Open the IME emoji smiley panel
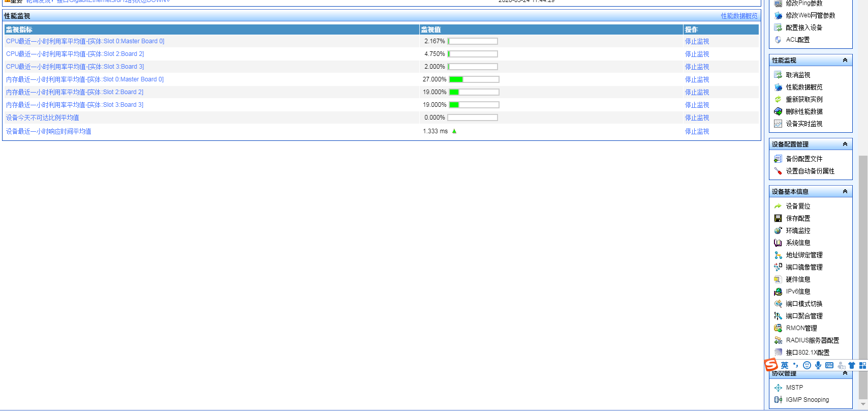 807,365
